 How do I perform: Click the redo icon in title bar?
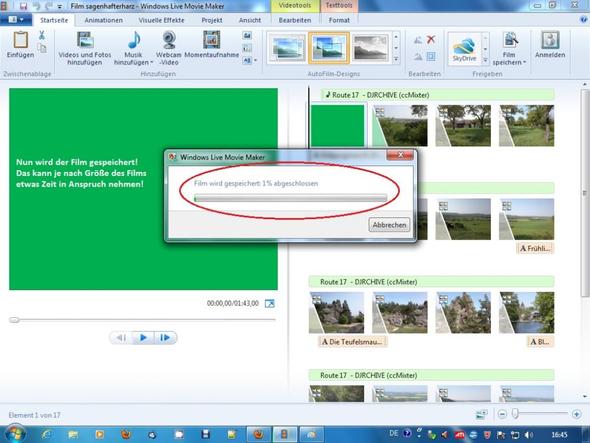[x=49, y=6]
